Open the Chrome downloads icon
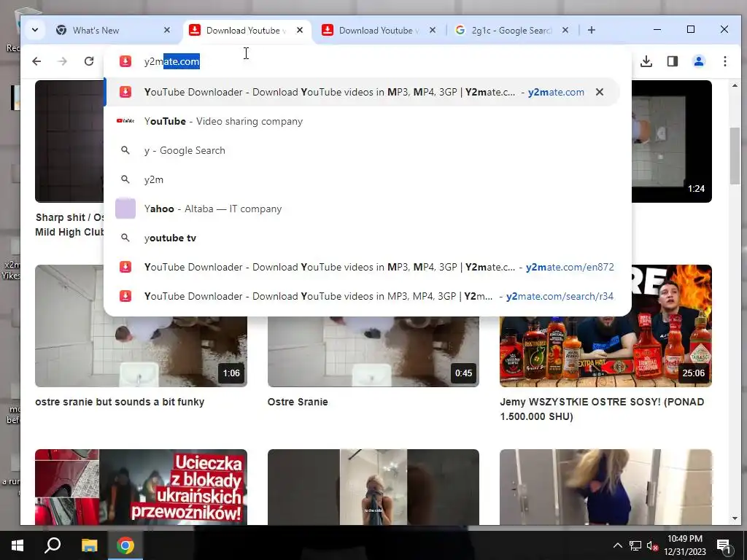Viewport: 747px width, 560px height. tap(646, 61)
